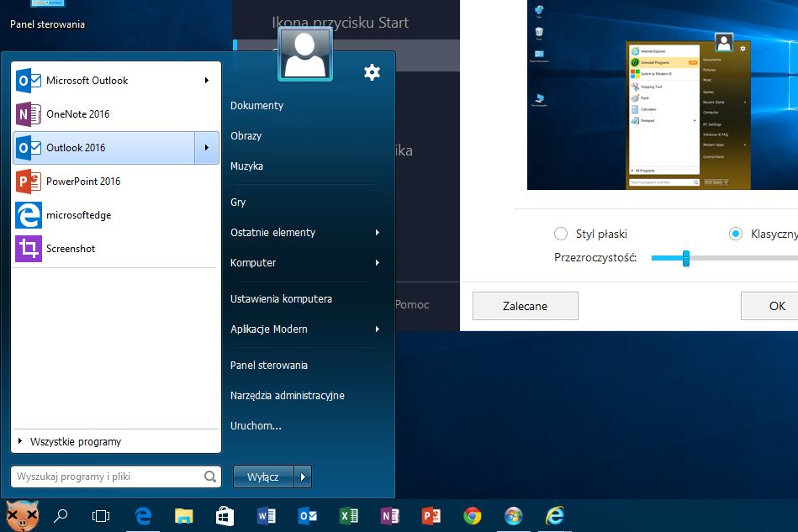Launch microsoftedge from the Start menu list
Image resolution: width=798 pixels, height=532 pixels.
(117, 214)
